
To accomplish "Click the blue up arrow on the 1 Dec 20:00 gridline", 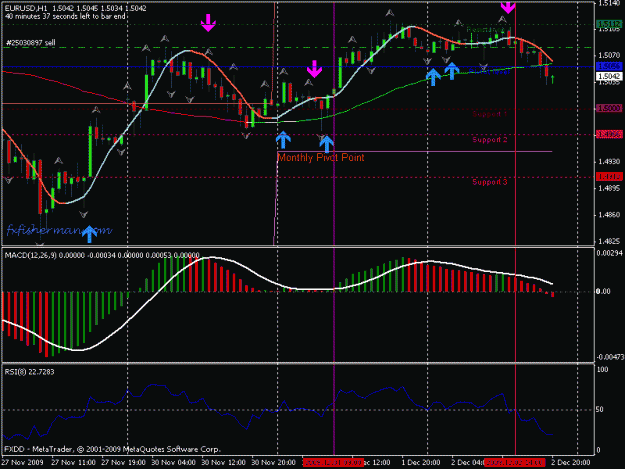I will [x=433, y=77].
